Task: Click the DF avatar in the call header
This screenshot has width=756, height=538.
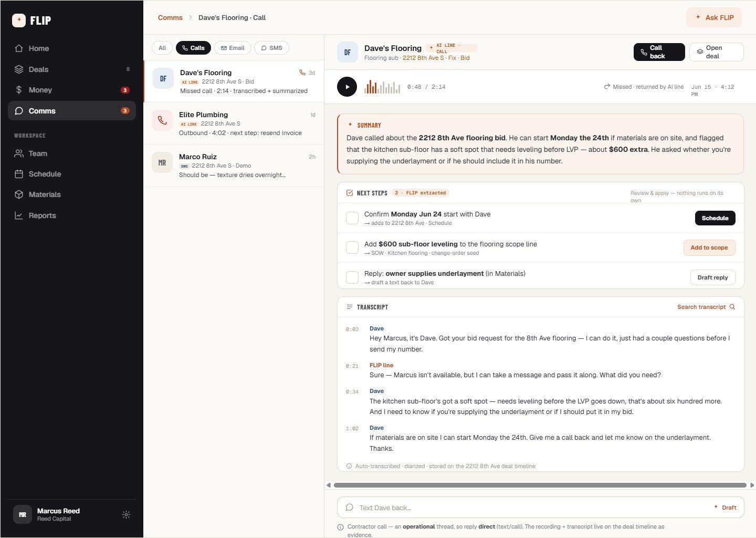Action: click(348, 52)
